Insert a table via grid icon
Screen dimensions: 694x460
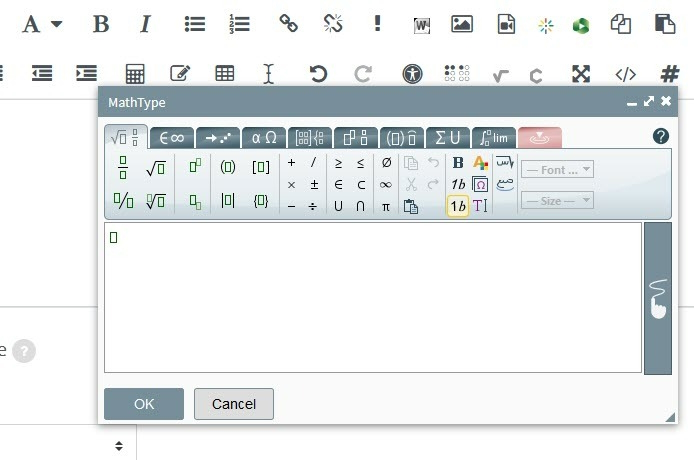[x=225, y=73]
